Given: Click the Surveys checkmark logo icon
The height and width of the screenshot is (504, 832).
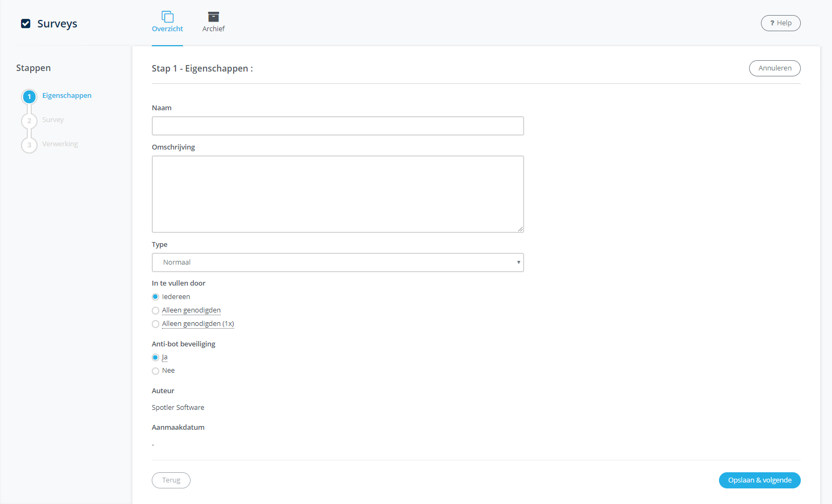Looking at the screenshot, I should click(x=25, y=24).
